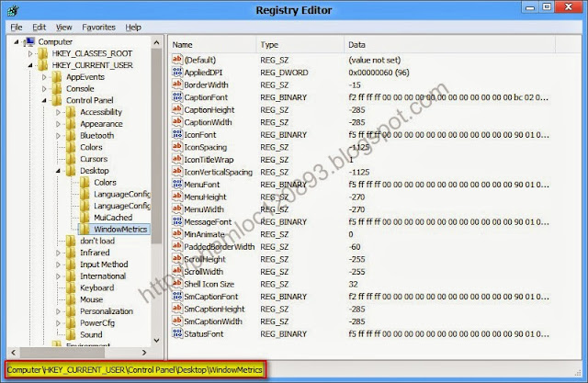Sort values by Type column header
Screen dimensions: 588x383
[x=300, y=45]
